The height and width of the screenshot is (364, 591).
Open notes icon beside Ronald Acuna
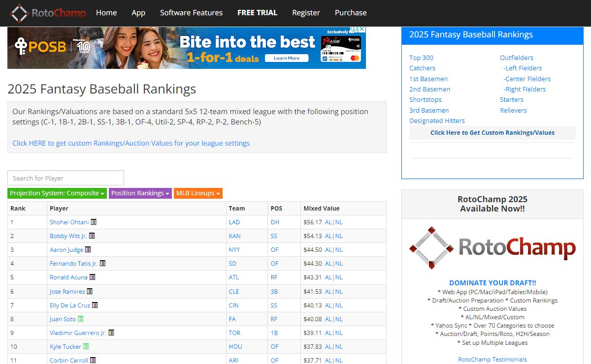(92, 277)
